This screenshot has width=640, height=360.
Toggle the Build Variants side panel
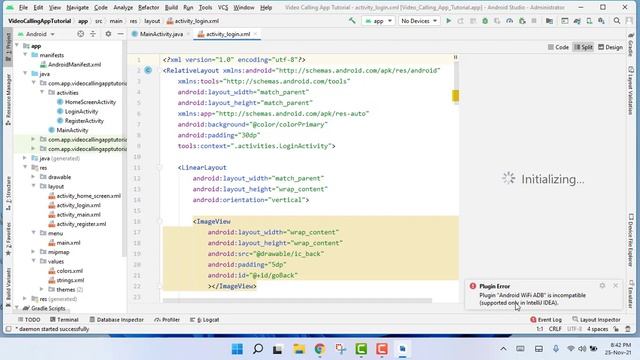[x=8, y=288]
